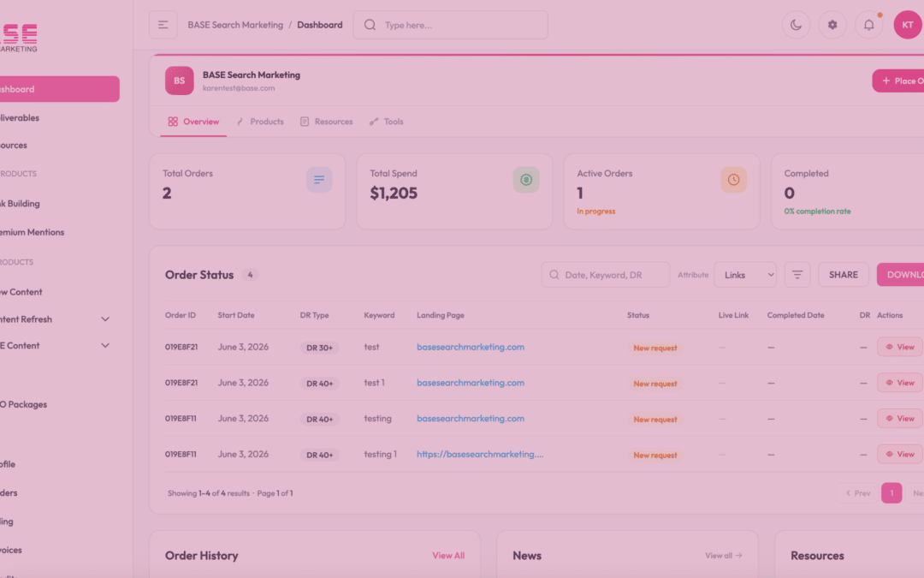
Task: View order with keyword test 1
Action: tap(900, 383)
